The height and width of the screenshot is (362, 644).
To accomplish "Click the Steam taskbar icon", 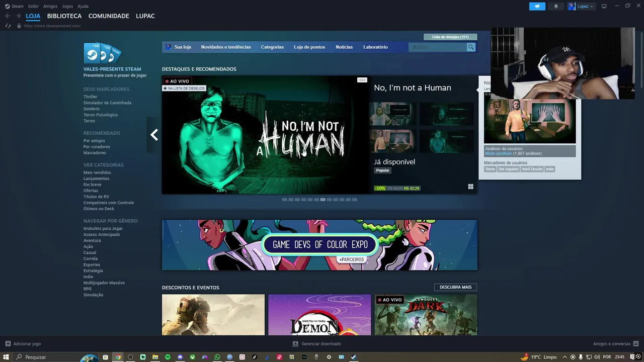I will pyautogui.click(x=354, y=357).
